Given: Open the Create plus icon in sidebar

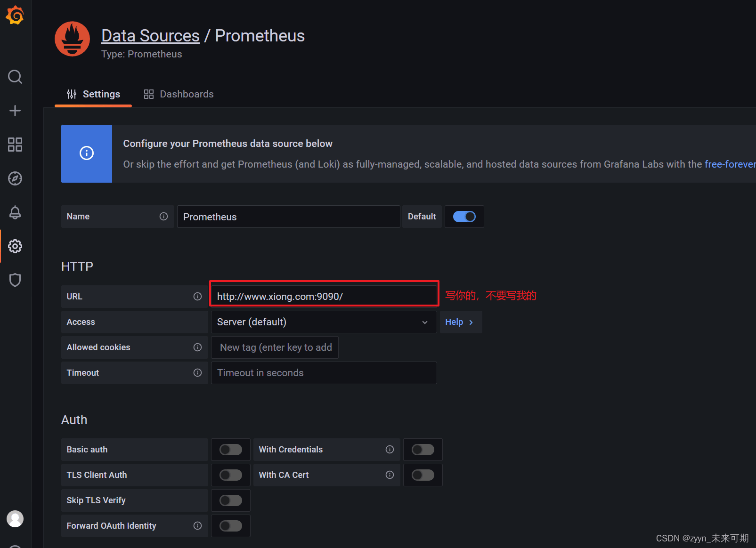Looking at the screenshot, I should (x=15, y=111).
